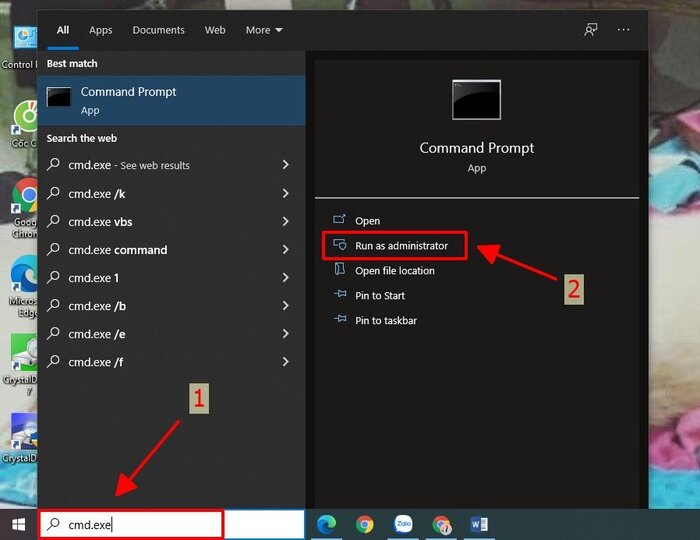Click search magnifier icon beside cmd.exe command
Screen dimensions: 700x540
tap(54, 249)
